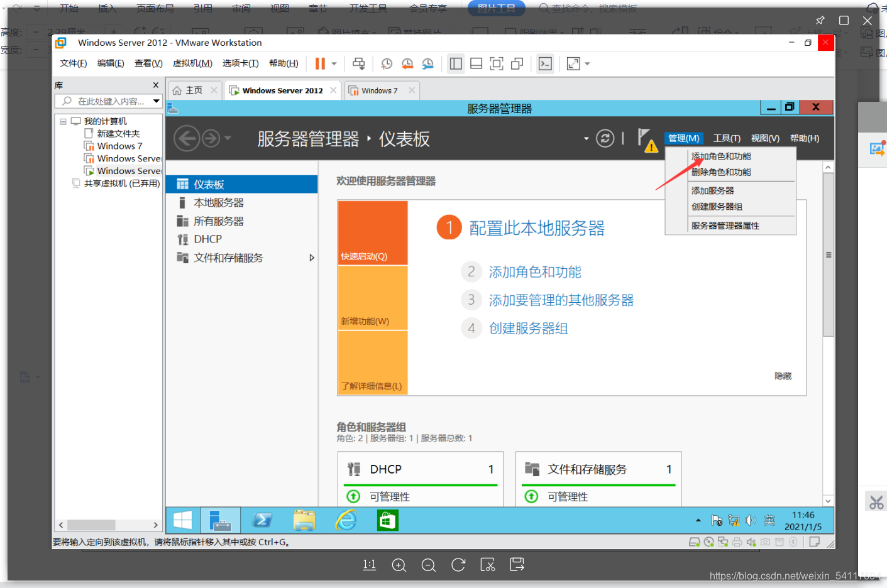887x588 pixels.
Task: Click the 隐藏 link
Action: tap(783, 376)
